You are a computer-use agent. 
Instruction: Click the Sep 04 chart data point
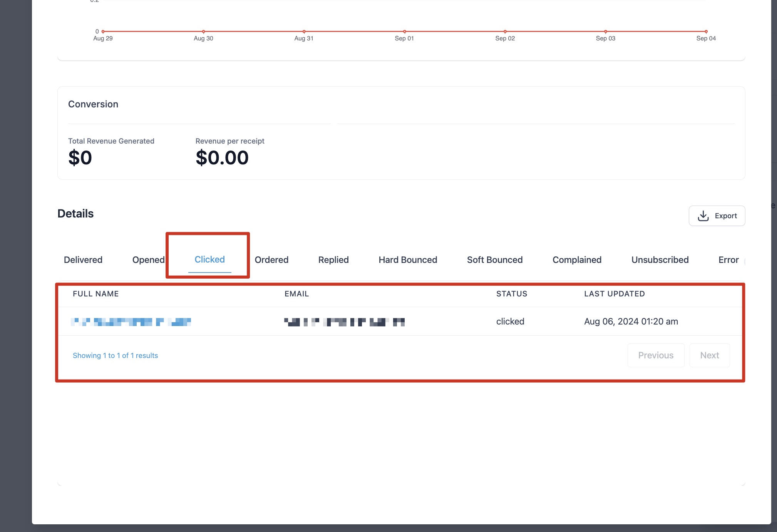click(706, 32)
